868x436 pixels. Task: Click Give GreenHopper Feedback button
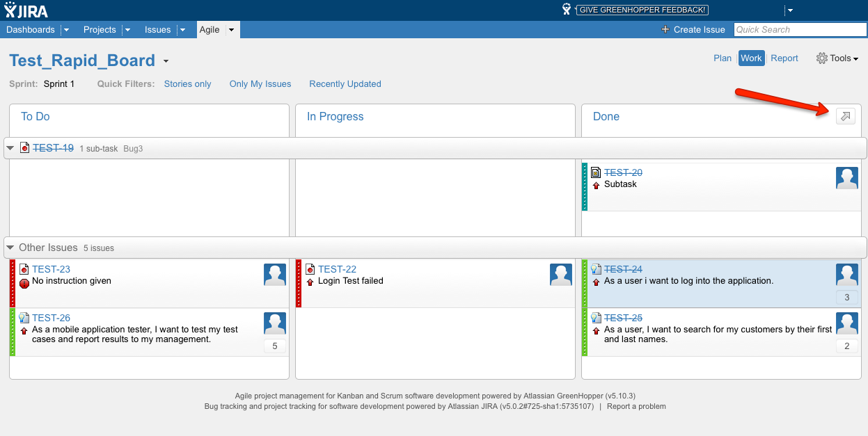click(x=642, y=10)
